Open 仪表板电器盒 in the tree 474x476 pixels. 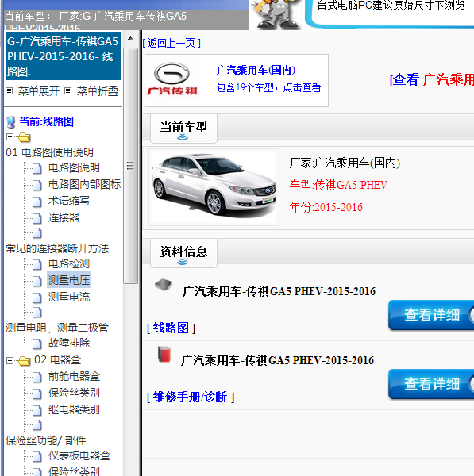79,455
